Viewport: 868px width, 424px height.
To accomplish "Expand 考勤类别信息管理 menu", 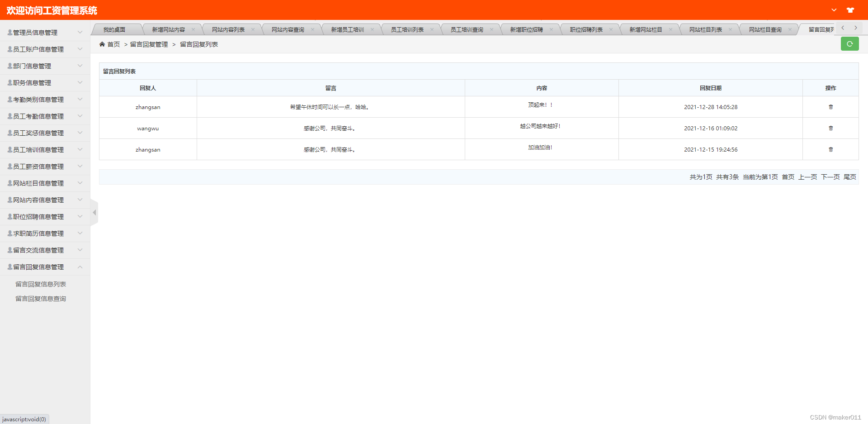I will pyautogui.click(x=45, y=100).
